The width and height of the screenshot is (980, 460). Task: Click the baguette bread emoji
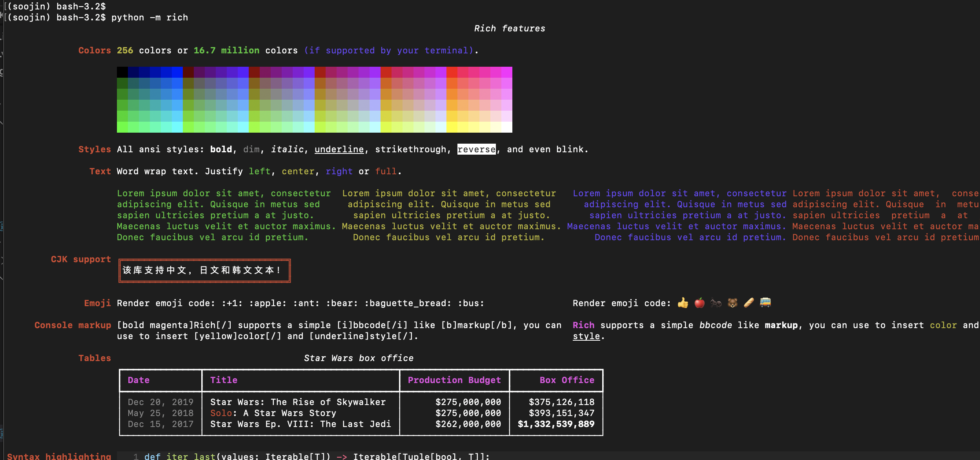[x=749, y=303]
